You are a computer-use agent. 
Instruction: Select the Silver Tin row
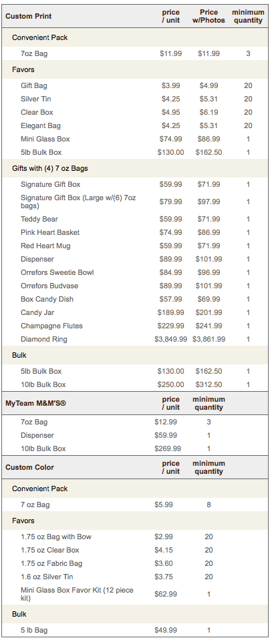point(136,99)
